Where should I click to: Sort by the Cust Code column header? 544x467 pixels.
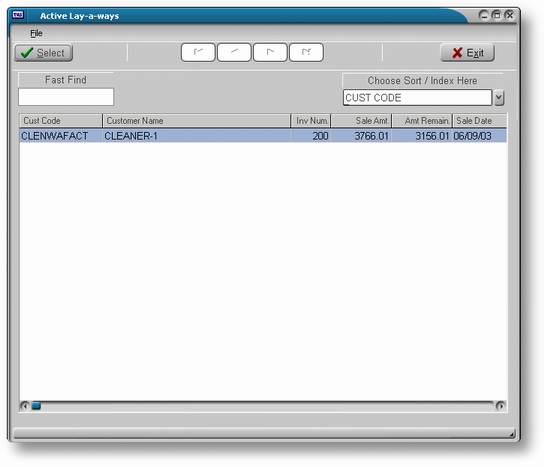pos(61,121)
